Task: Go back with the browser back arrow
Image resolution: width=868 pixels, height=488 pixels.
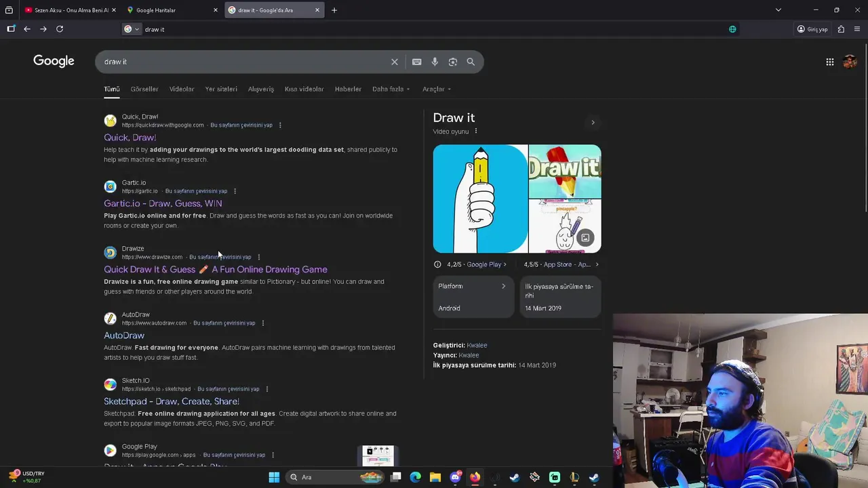Action: coord(26,29)
